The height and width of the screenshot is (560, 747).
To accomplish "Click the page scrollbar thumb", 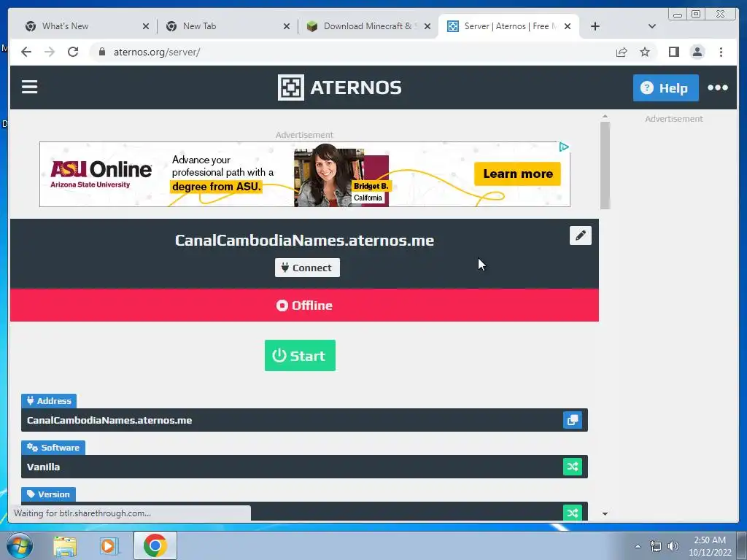I will pyautogui.click(x=605, y=166).
